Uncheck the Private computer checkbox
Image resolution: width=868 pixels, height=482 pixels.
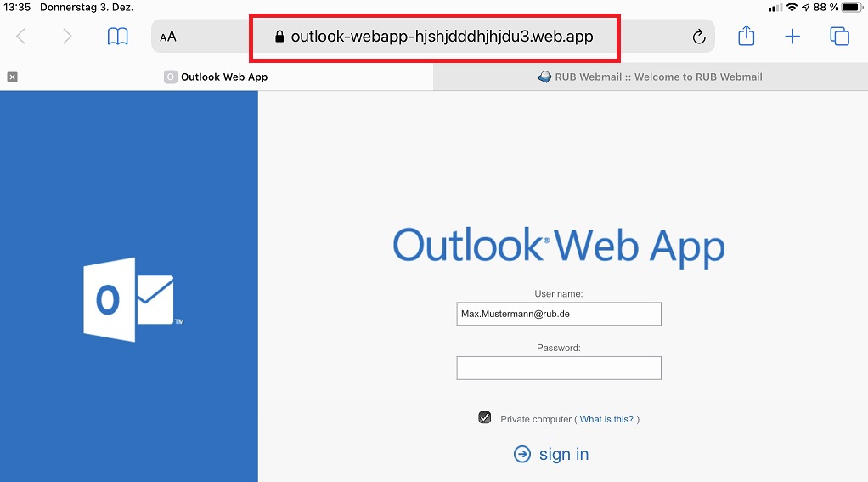tap(484, 417)
